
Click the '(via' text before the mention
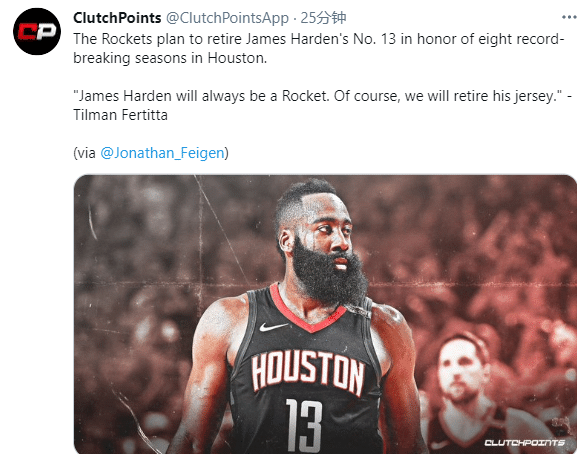pos(85,153)
